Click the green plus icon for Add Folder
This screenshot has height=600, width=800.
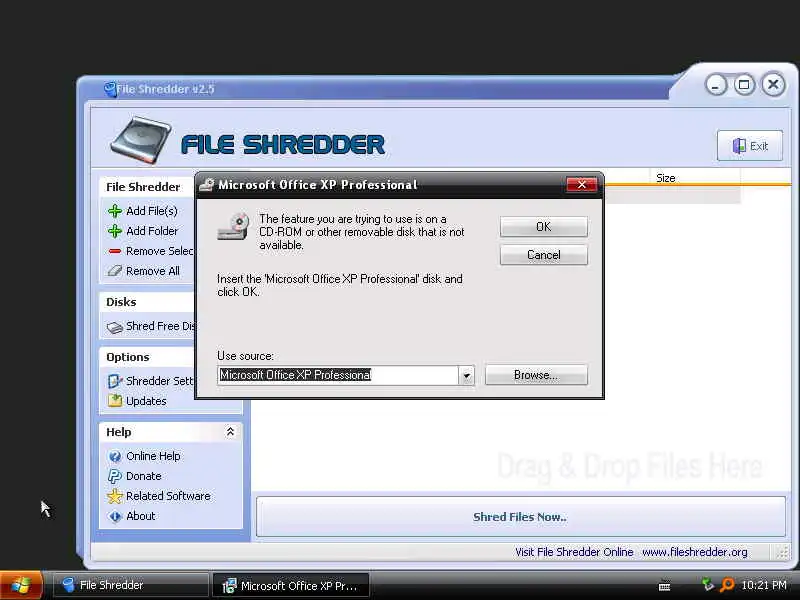point(115,231)
